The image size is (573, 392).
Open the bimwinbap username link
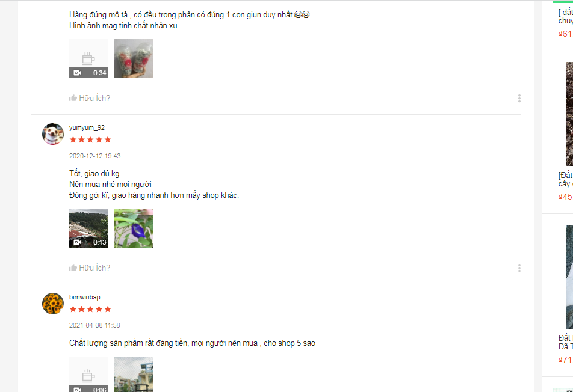[85, 297]
